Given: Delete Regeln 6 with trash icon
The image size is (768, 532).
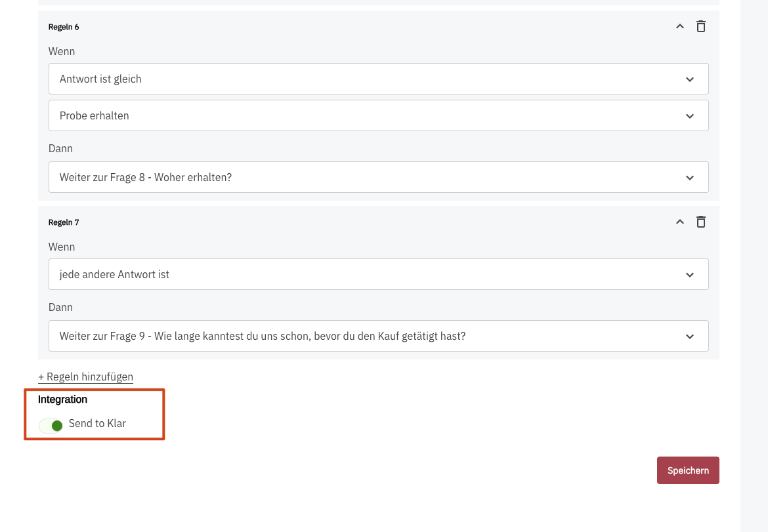Looking at the screenshot, I should [701, 27].
